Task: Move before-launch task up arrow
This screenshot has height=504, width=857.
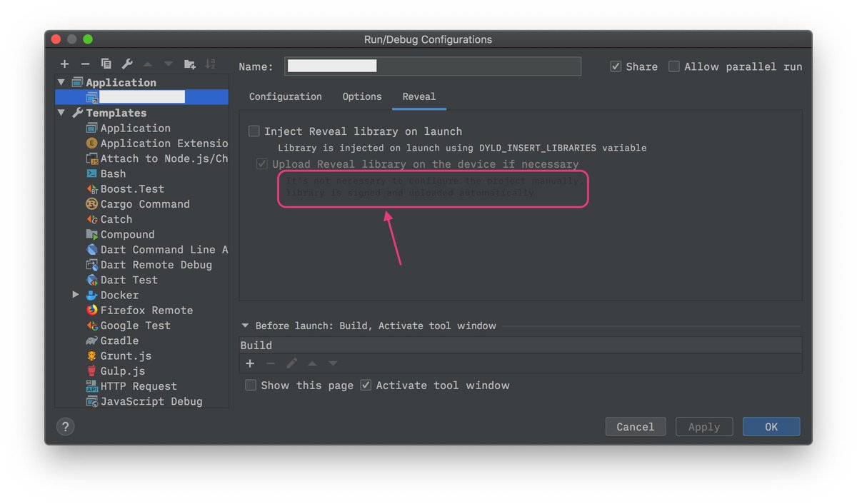Action: pyautogui.click(x=312, y=363)
